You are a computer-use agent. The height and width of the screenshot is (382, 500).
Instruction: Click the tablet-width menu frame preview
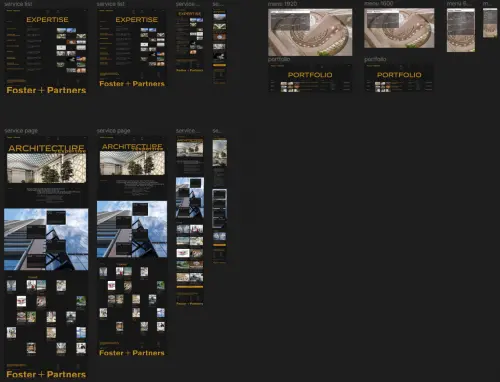461,30
